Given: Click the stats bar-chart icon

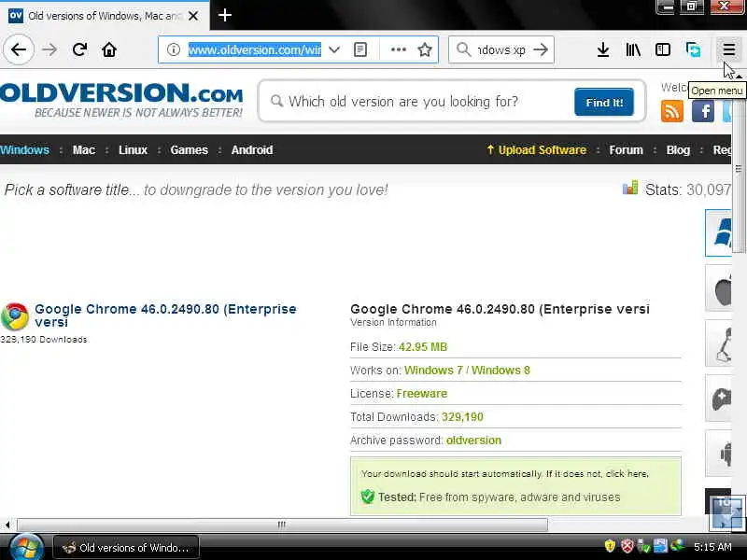Looking at the screenshot, I should click(x=629, y=188).
